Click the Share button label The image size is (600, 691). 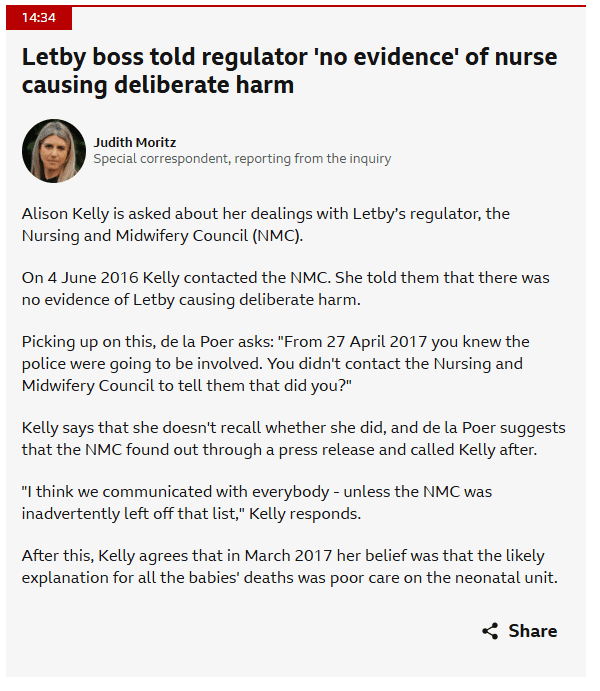point(533,631)
